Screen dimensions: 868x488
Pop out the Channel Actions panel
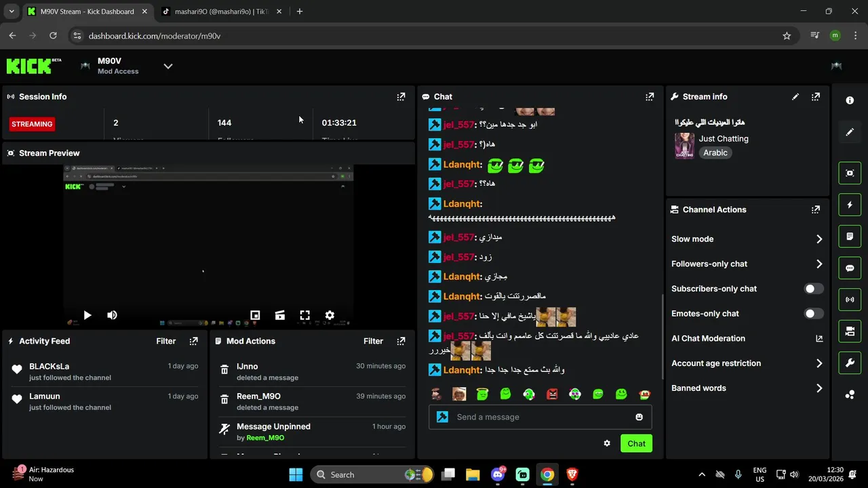(x=816, y=210)
